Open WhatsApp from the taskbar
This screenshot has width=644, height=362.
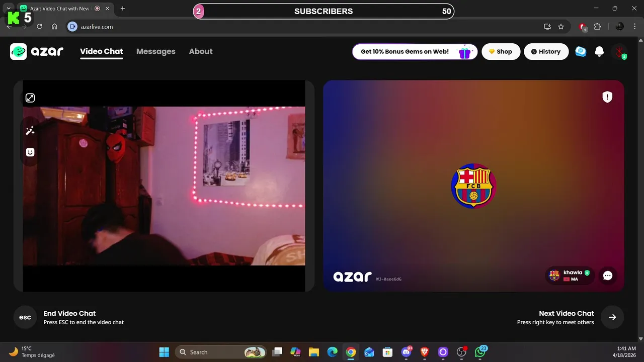pyautogui.click(x=480, y=351)
